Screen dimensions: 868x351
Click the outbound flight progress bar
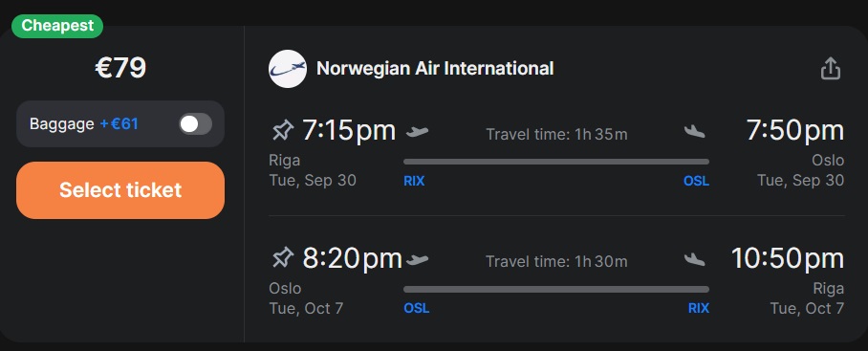[x=556, y=162]
